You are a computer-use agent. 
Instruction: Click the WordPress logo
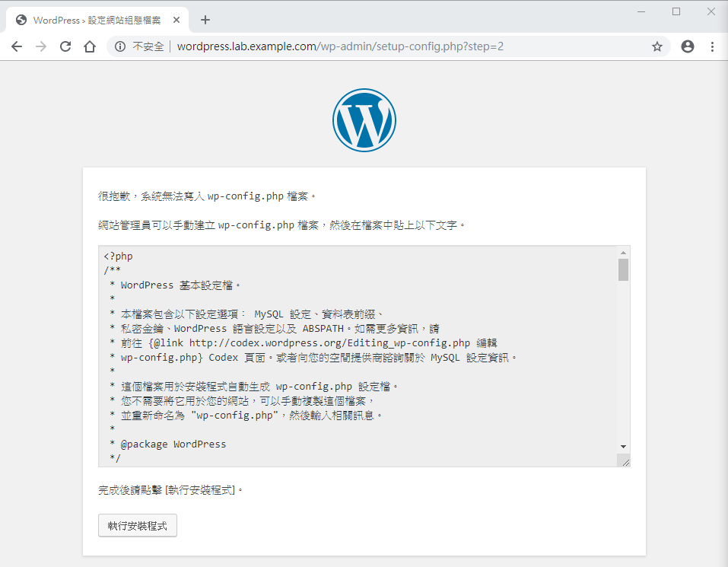(364, 120)
